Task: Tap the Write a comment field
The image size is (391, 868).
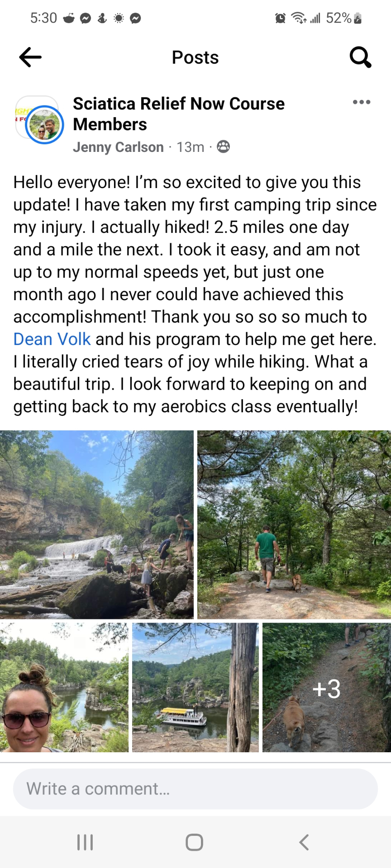Action: (x=195, y=788)
